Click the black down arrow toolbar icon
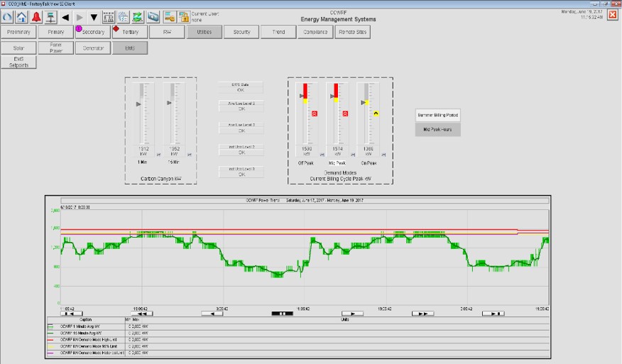Screen dimensions: 622x364 (x=94, y=16)
